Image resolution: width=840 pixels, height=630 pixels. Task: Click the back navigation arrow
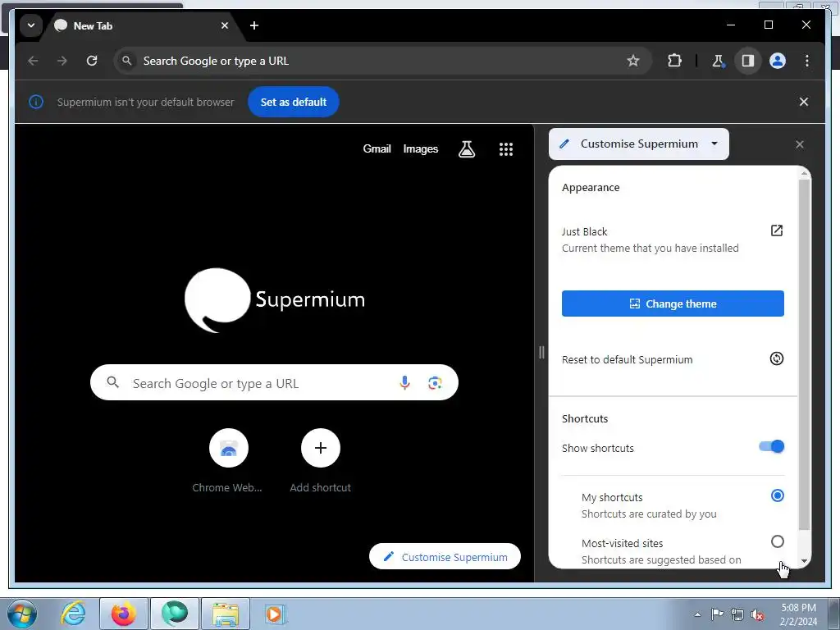[33, 61]
